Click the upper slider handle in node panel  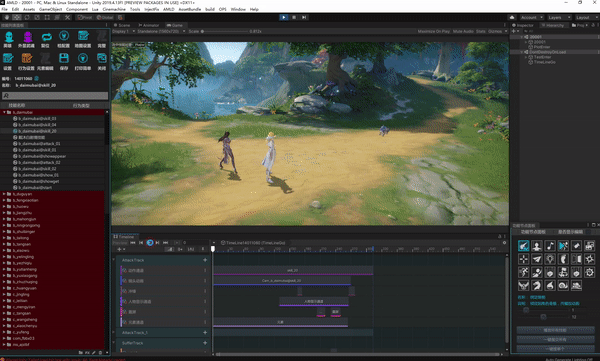526,310
